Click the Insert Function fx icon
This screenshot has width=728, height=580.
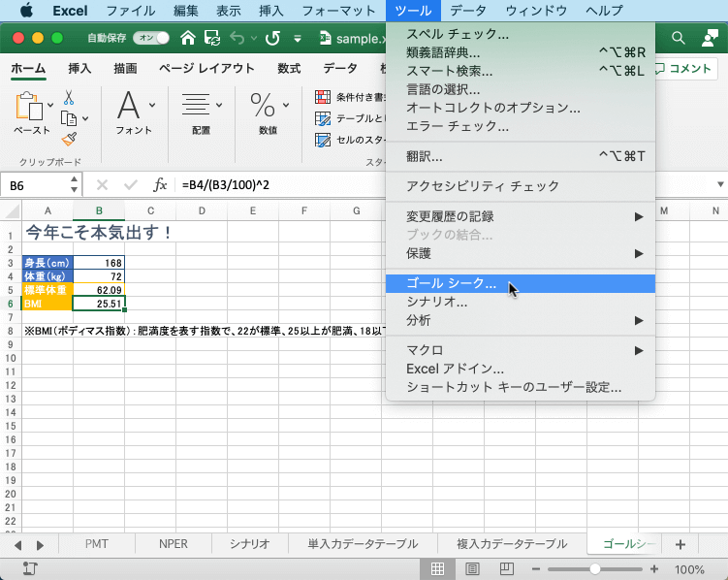160,185
